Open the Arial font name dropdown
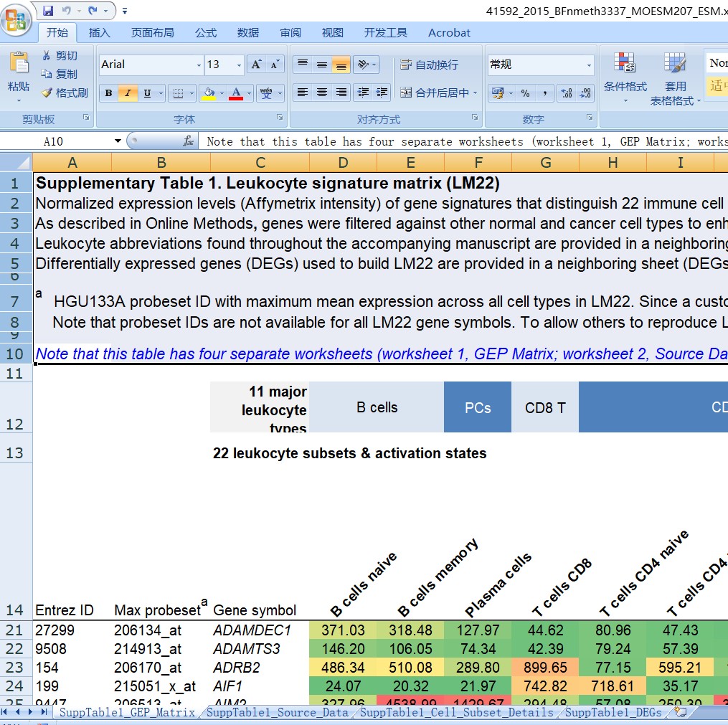The height and width of the screenshot is (725, 728). click(199, 65)
